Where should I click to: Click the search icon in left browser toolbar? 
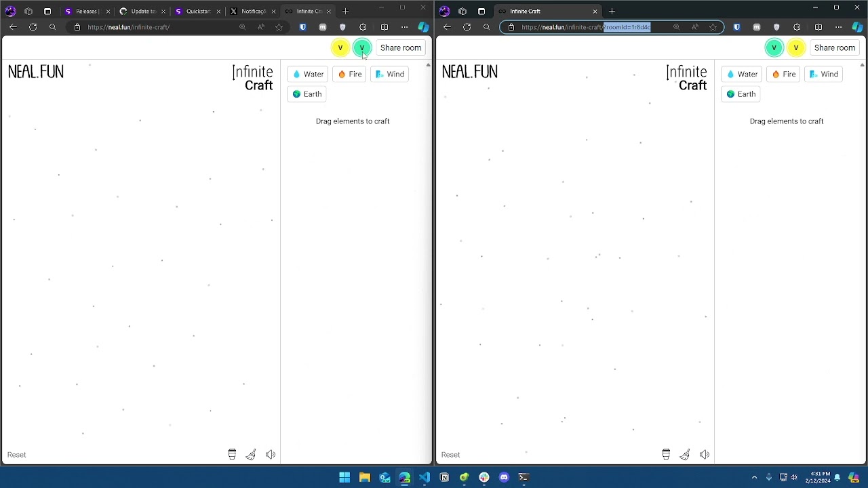[x=53, y=27]
